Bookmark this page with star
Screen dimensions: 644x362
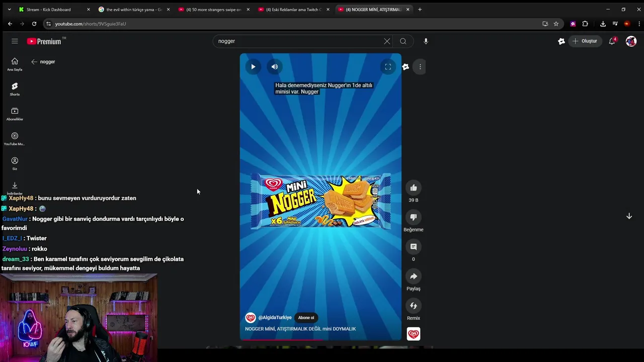coord(556,24)
